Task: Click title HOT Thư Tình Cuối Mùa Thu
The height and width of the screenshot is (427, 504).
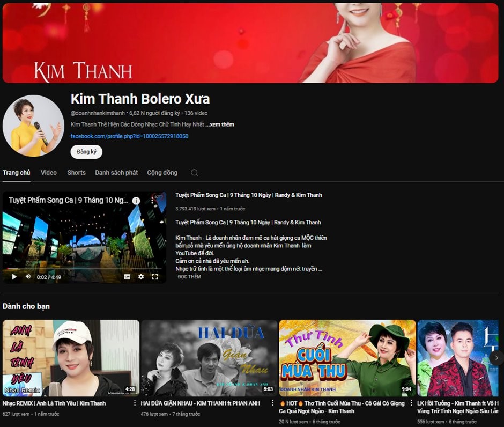Action: (342, 407)
